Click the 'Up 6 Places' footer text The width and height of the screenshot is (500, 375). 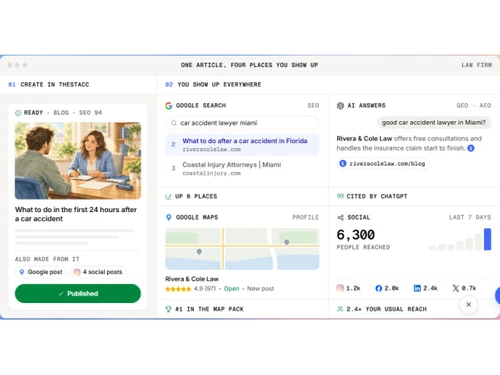click(196, 197)
